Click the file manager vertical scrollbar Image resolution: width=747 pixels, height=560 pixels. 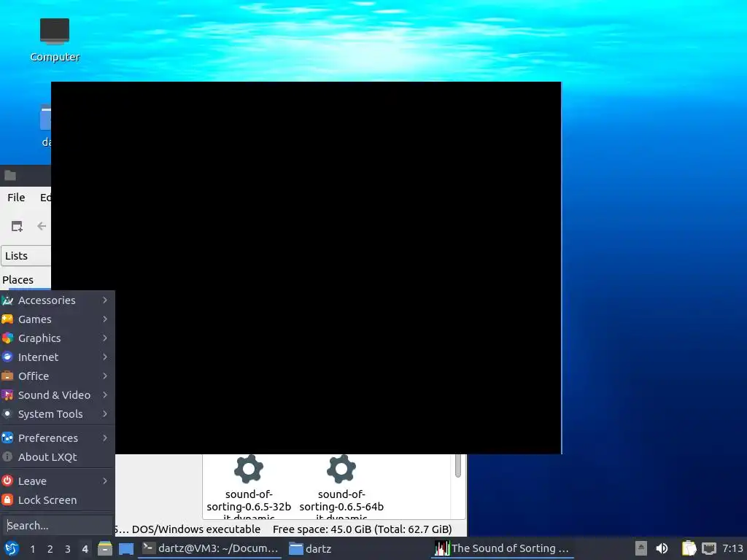coord(458,466)
